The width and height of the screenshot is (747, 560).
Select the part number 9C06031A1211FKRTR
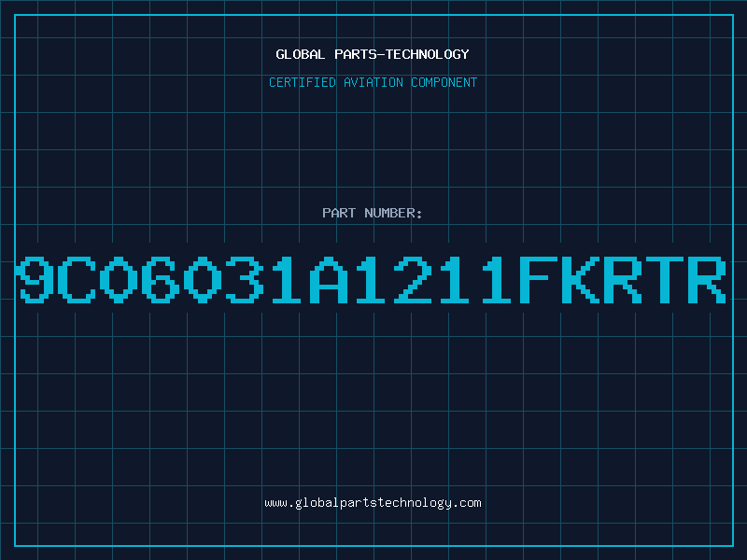[373, 280]
